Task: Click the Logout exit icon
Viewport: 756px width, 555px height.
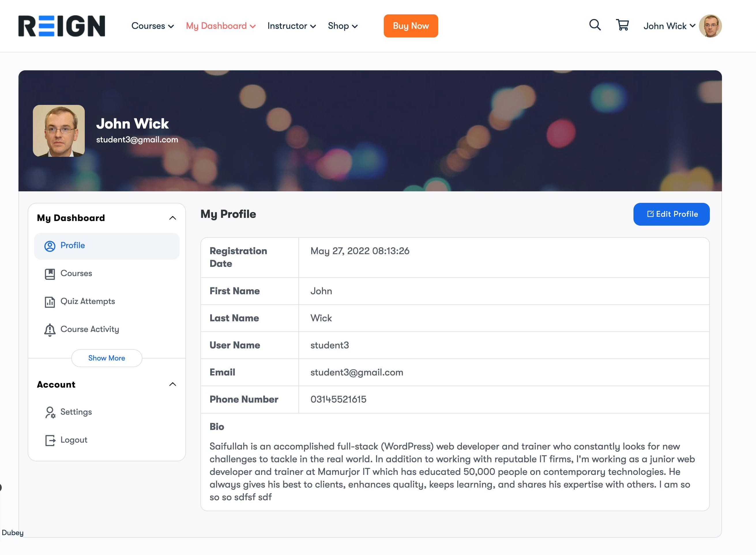Action: coord(50,440)
